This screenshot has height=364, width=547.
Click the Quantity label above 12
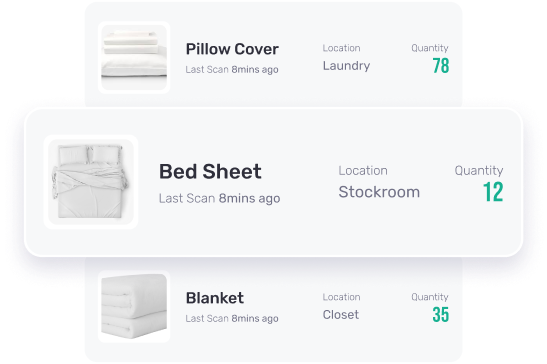click(479, 171)
